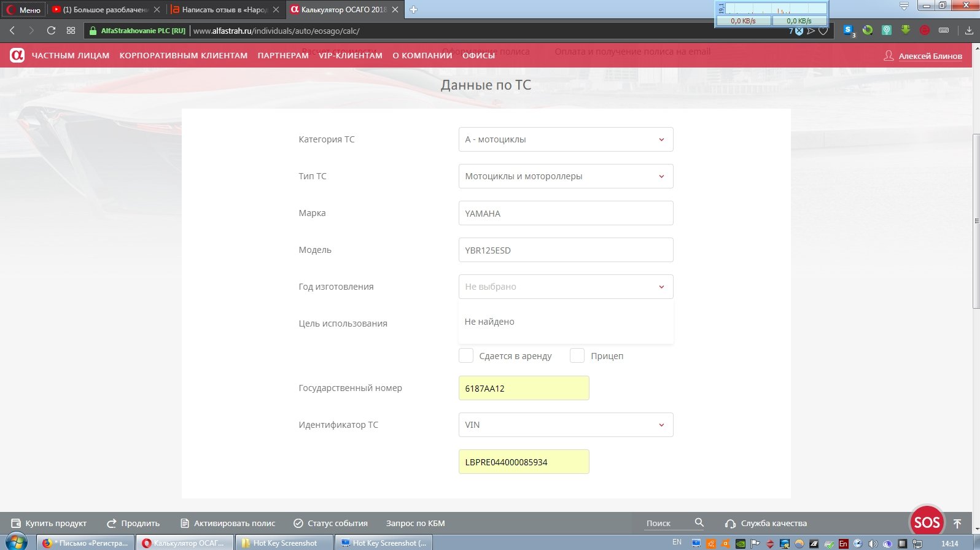Open the Opera speed dial grid icon
The height and width of the screenshot is (550, 980).
point(71,31)
